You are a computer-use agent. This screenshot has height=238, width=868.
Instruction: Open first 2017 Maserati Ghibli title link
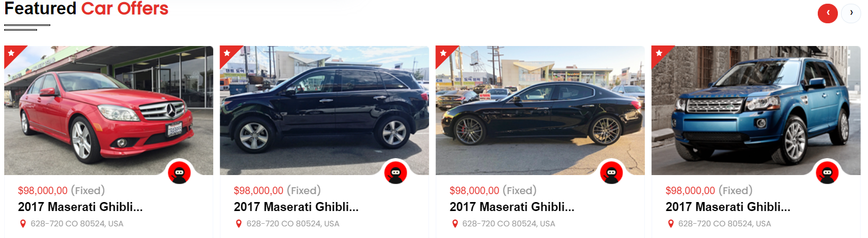[80, 207]
